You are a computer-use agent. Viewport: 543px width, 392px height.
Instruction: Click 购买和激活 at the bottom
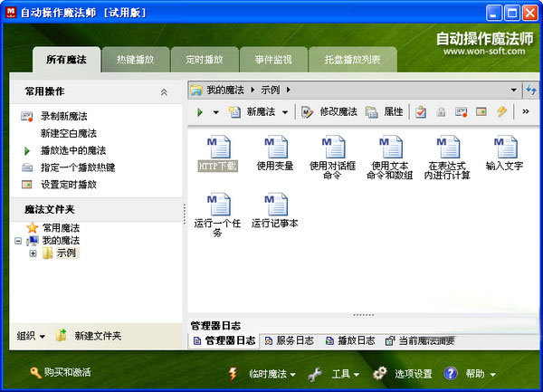61,373
